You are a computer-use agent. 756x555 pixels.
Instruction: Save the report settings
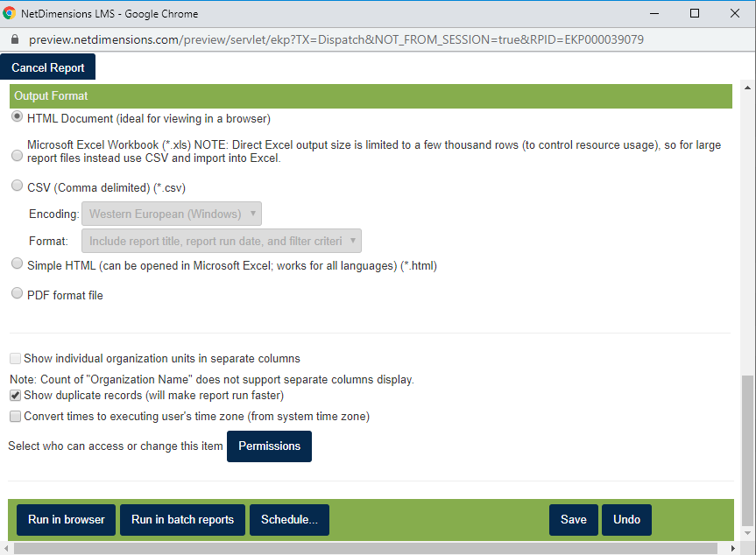(x=573, y=519)
